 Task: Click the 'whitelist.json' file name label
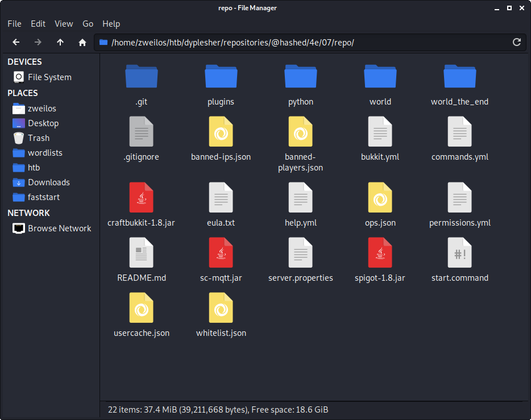pos(221,333)
